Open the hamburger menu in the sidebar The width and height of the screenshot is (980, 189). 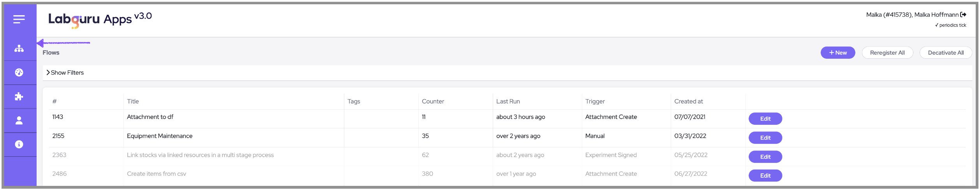click(x=19, y=19)
